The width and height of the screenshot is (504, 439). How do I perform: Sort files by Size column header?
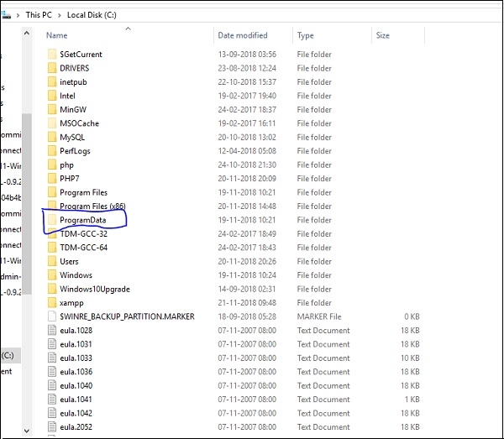(383, 35)
